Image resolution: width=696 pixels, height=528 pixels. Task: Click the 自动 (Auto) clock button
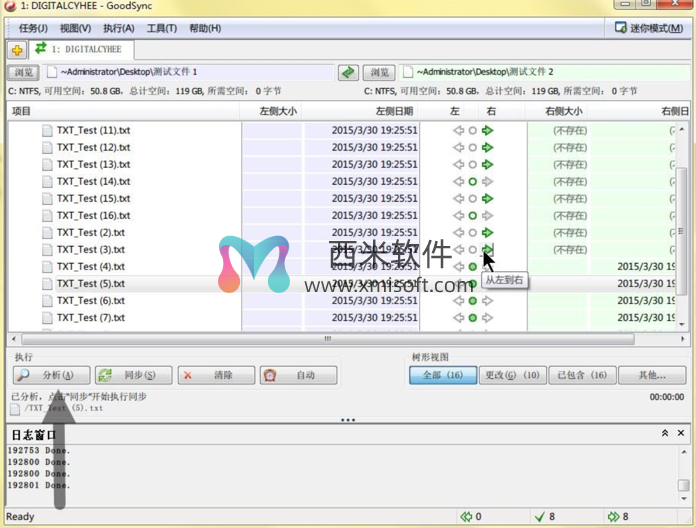[x=297, y=375]
